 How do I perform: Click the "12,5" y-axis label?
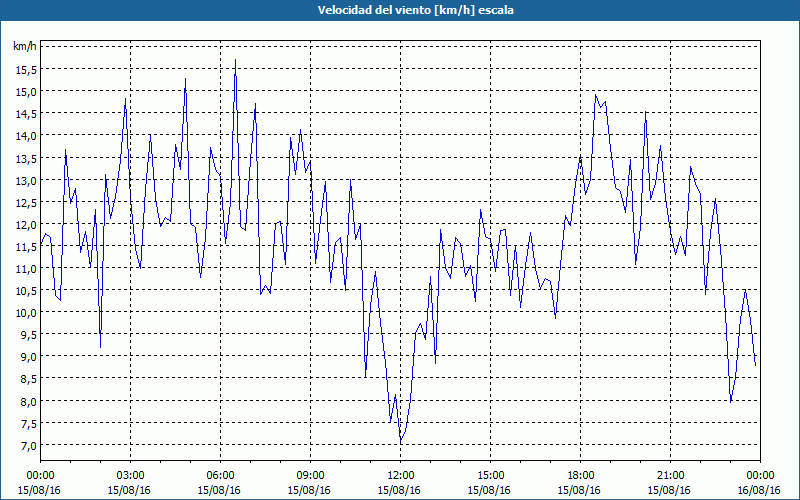(26, 203)
